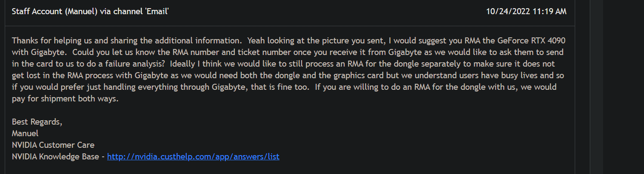Screen dimensions: 644x174
Task: Click the 'NVIDIA Customer Care' signature line
Action: [53, 145]
